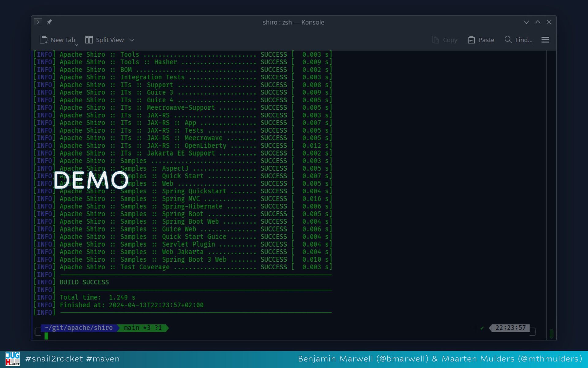Click the pin icon in the title bar
Image resolution: width=588 pixels, height=368 pixels.
click(x=49, y=22)
